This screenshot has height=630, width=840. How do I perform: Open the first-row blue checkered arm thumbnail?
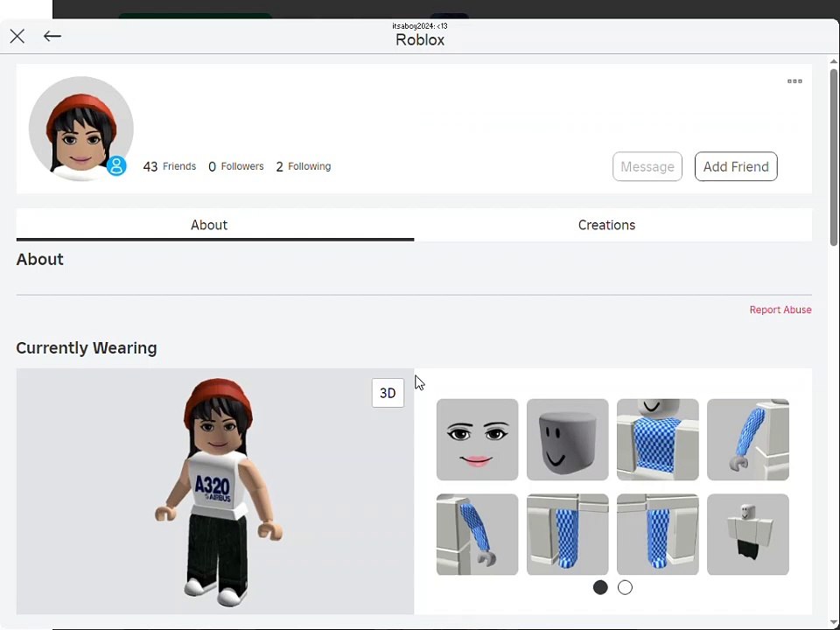pyautogui.click(x=748, y=439)
